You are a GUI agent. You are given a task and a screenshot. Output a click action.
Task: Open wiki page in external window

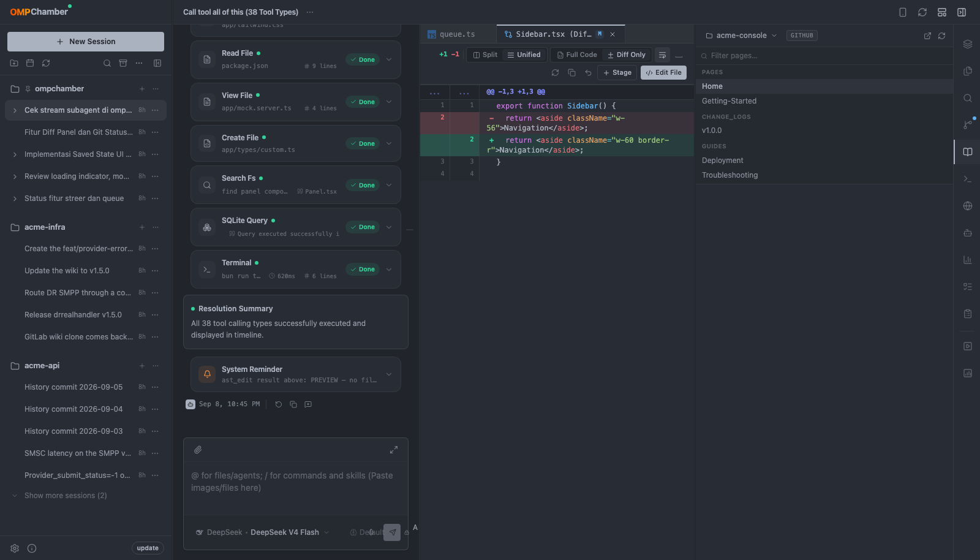[927, 36]
